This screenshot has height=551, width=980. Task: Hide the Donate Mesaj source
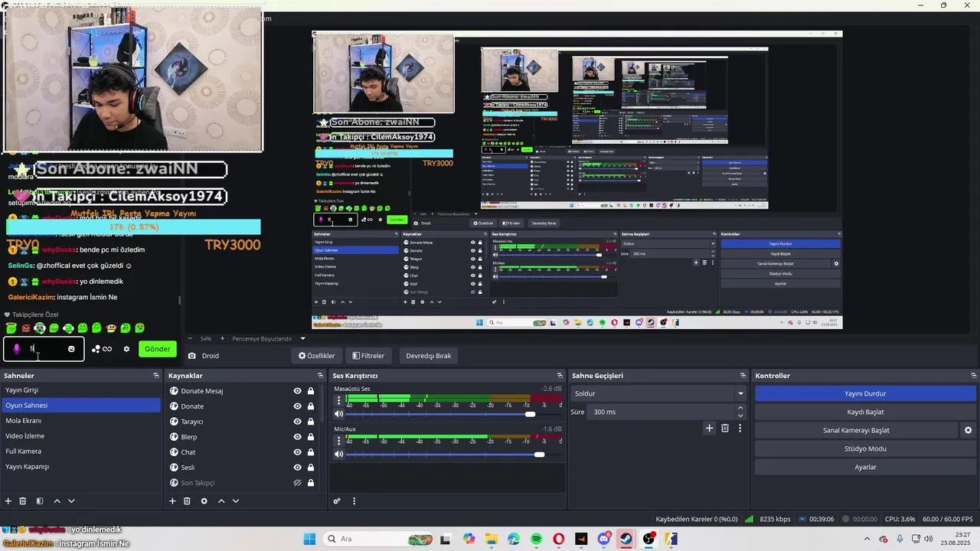pos(298,391)
